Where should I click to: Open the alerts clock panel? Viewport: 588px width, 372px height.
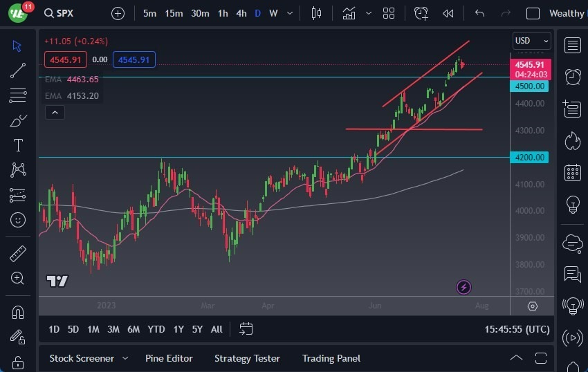pos(572,77)
